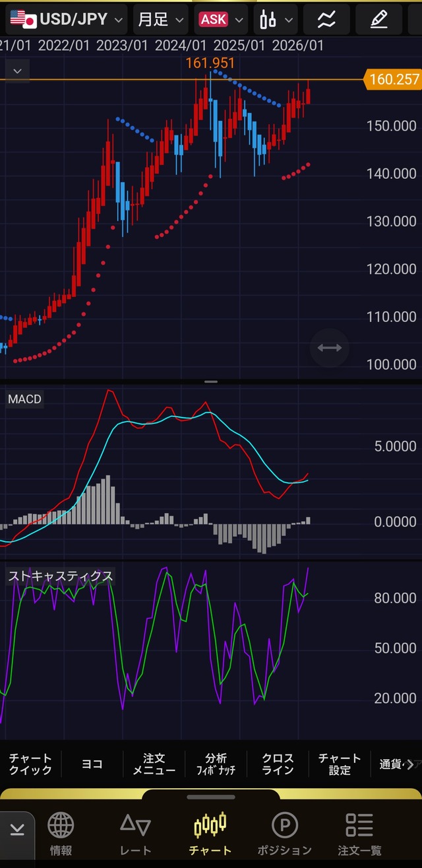The width and height of the screenshot is (422, 868).
Task: Tap the 150.000 price axis label
Action: 393,125
